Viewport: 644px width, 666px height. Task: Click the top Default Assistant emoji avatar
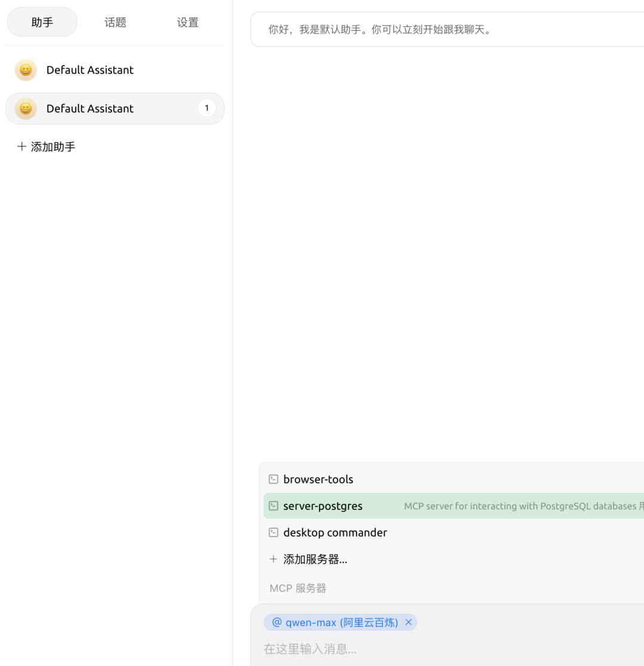25,70
